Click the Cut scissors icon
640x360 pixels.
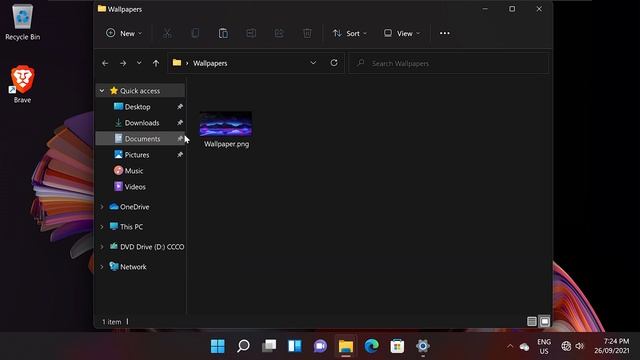point(167,33)
